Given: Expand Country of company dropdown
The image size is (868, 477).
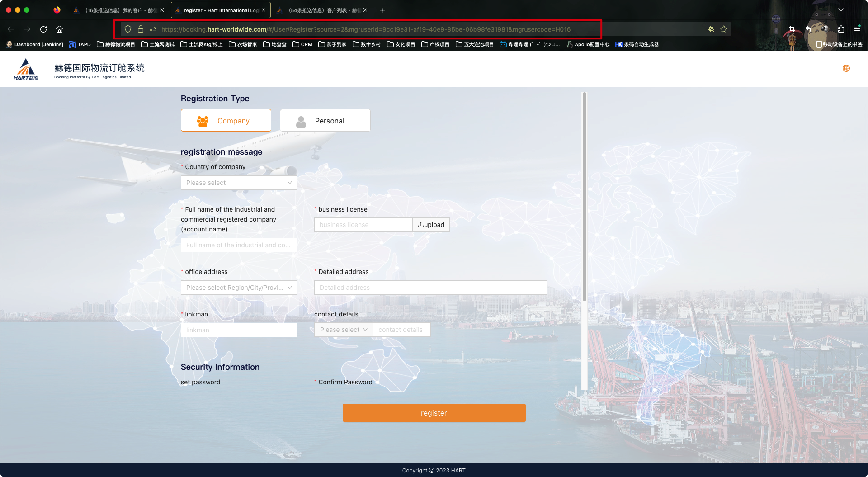Looking at the screenshot, I should [x=239, y=183].
